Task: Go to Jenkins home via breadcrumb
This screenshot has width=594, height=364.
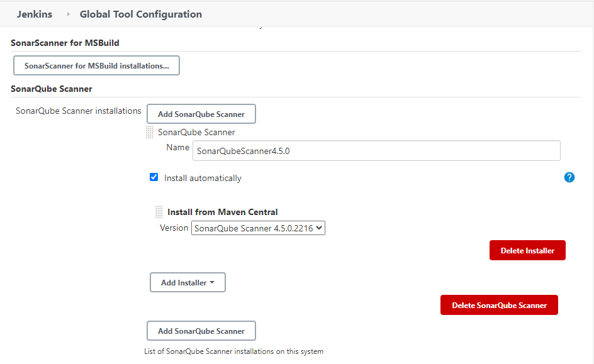Action: pyautogui.click(x=35, y=14)
